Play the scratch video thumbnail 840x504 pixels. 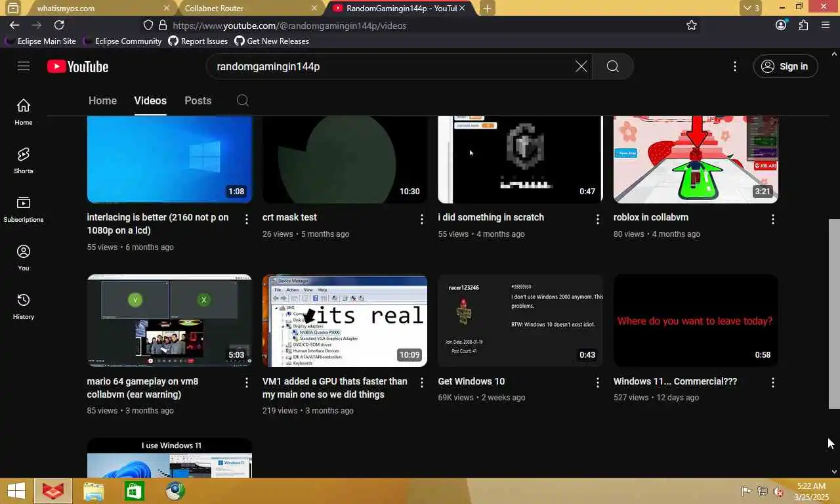pos(520,159)
